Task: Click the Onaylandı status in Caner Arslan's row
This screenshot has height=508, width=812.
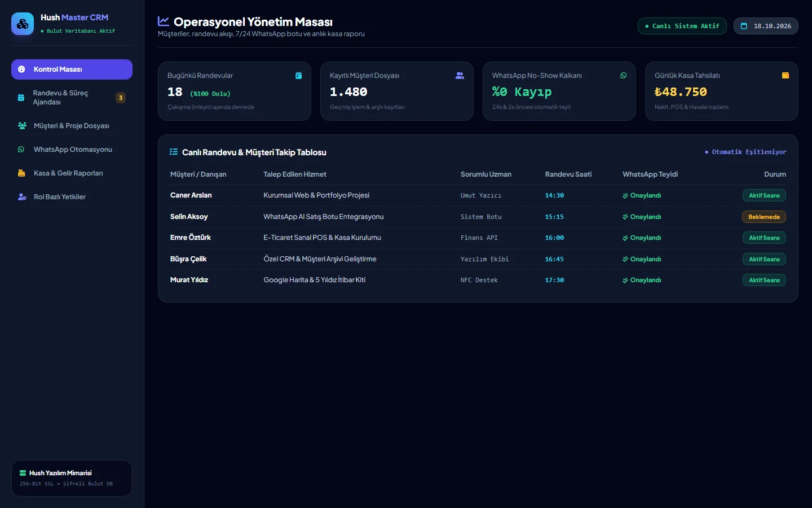Action: 642,195
